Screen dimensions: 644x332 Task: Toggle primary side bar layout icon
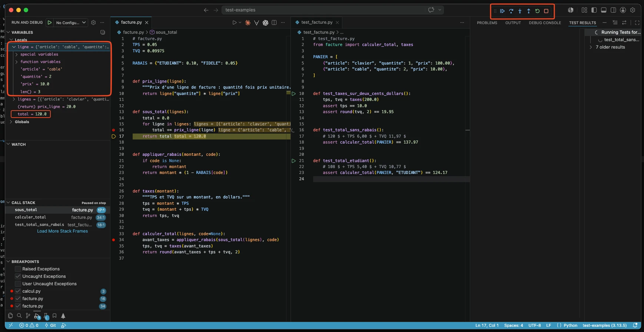coord(594,10)
